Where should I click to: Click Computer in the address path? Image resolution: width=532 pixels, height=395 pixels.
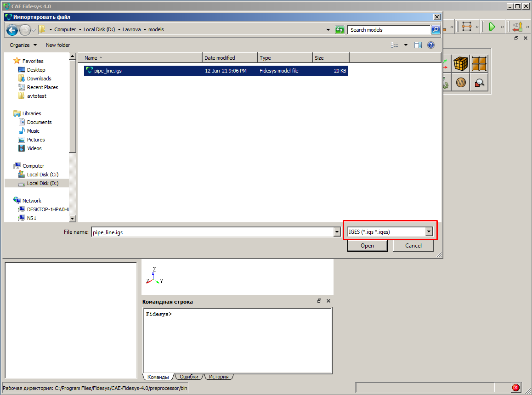tap(65, 29)
